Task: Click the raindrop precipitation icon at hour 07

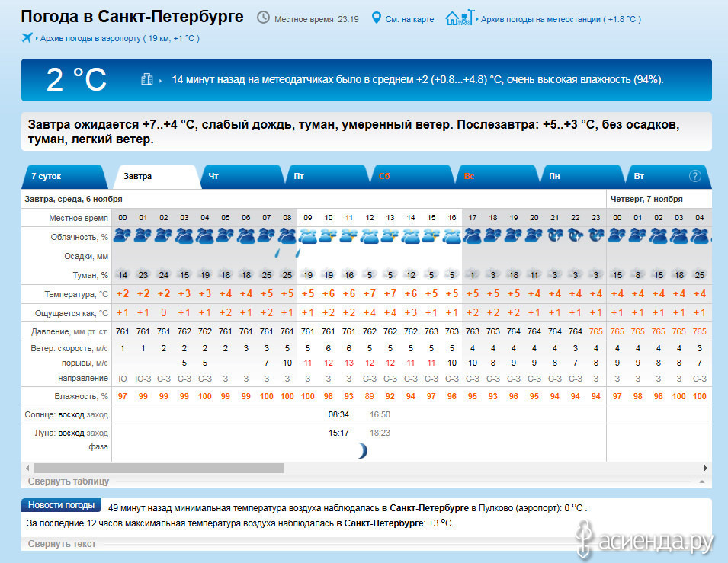Action: coord(277,253)
